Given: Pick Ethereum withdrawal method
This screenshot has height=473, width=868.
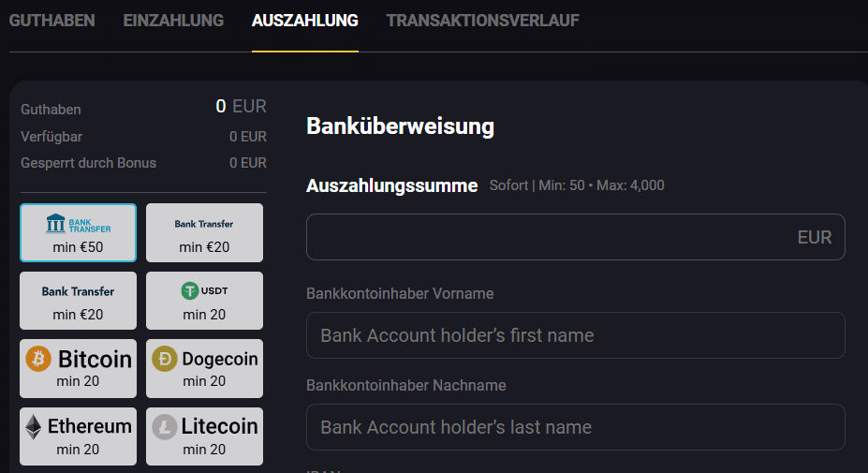Looking at the screenshot, I should (x=78, y=436).
